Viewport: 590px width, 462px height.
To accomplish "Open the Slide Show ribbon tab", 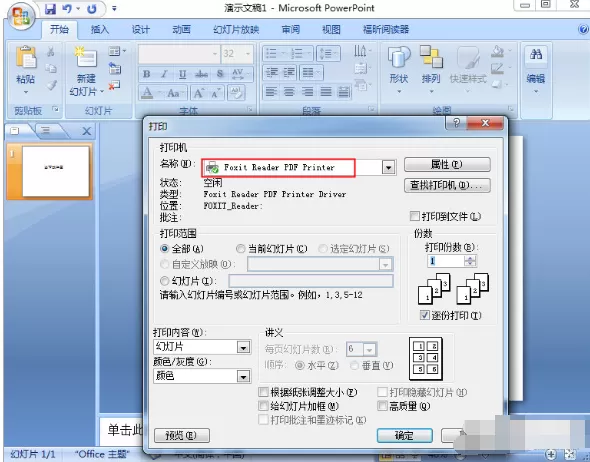I will pyautogui.click(x=236, y=29).
